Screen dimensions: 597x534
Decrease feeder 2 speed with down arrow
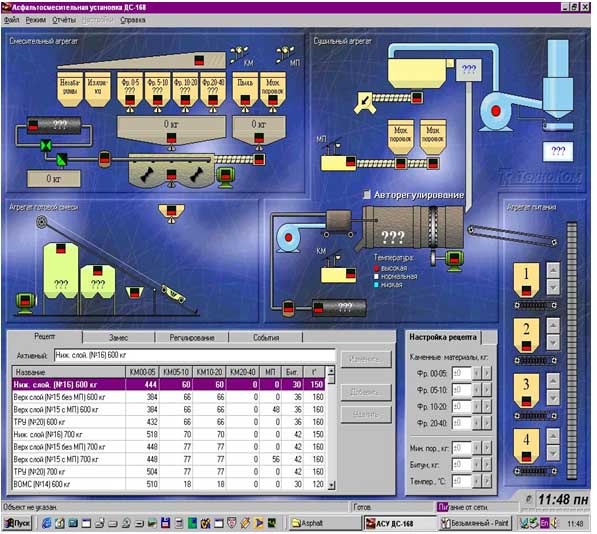point(553,343)
